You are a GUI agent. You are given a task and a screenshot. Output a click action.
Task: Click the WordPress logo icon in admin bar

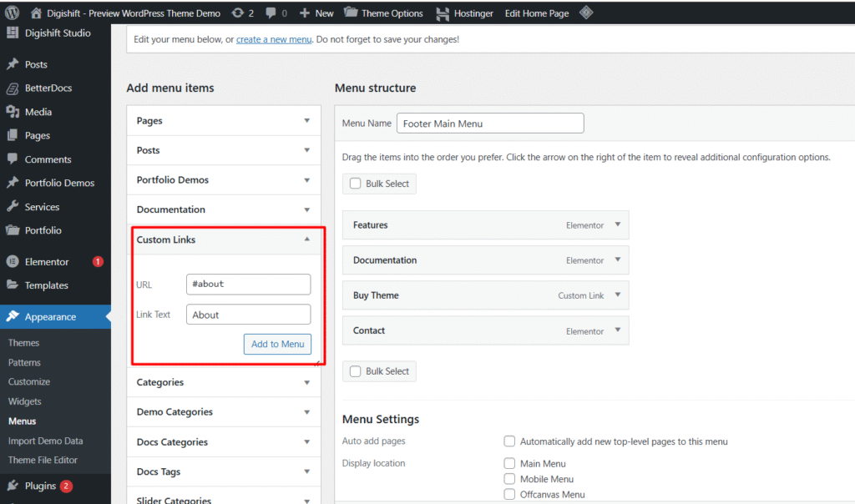click(12, 13)
